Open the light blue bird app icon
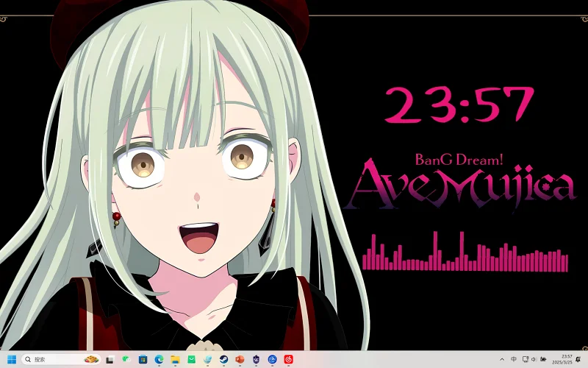This screenshot has width=588, height=368. tap(208, 359)
